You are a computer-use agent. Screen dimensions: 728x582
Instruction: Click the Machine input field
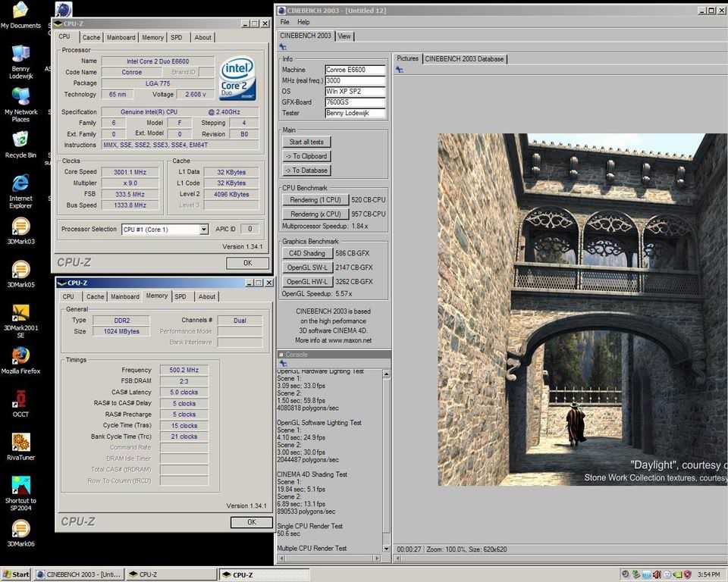[355, 70]
